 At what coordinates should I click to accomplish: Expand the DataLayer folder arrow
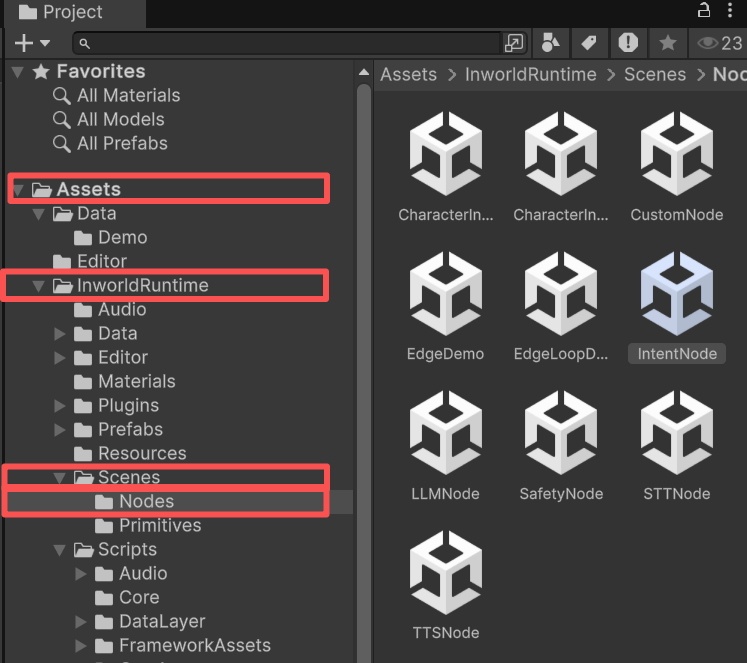click(x=81, y=622)
